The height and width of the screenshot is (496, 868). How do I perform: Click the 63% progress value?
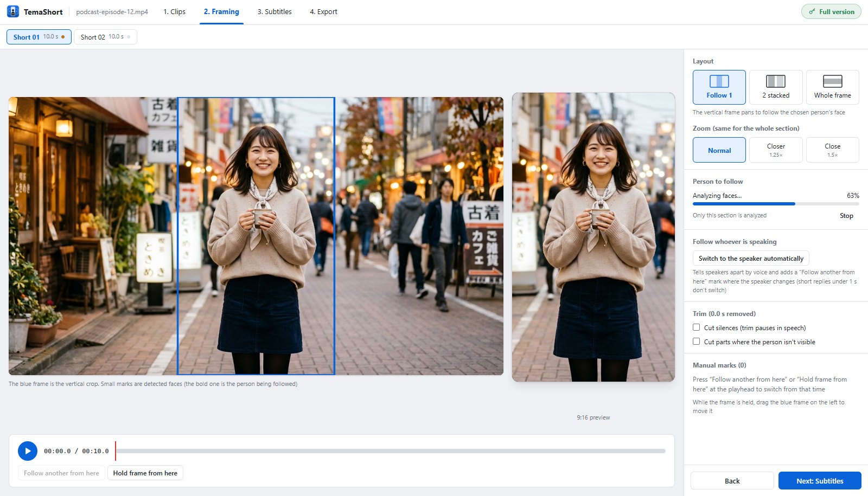[x=853, y=196]
